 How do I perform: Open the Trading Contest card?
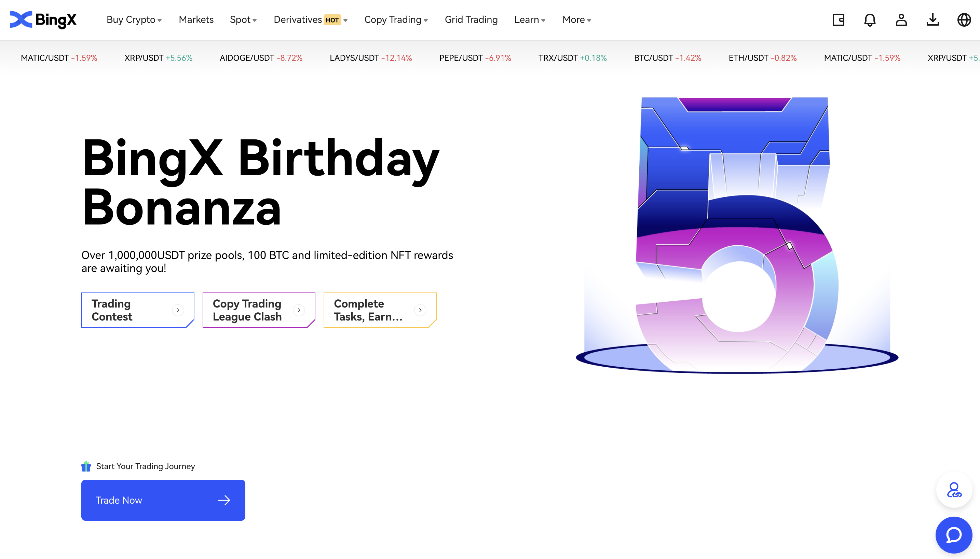[x=137, y=310]
